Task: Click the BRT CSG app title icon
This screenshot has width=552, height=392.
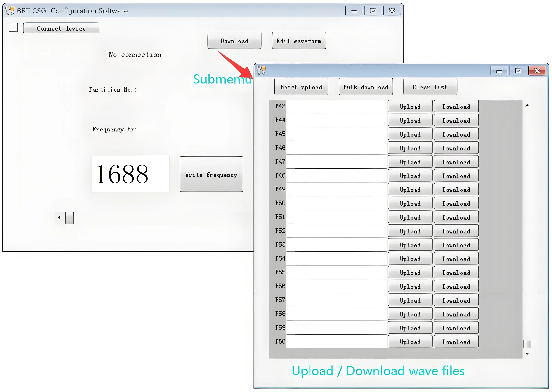Action: [10, 10]
